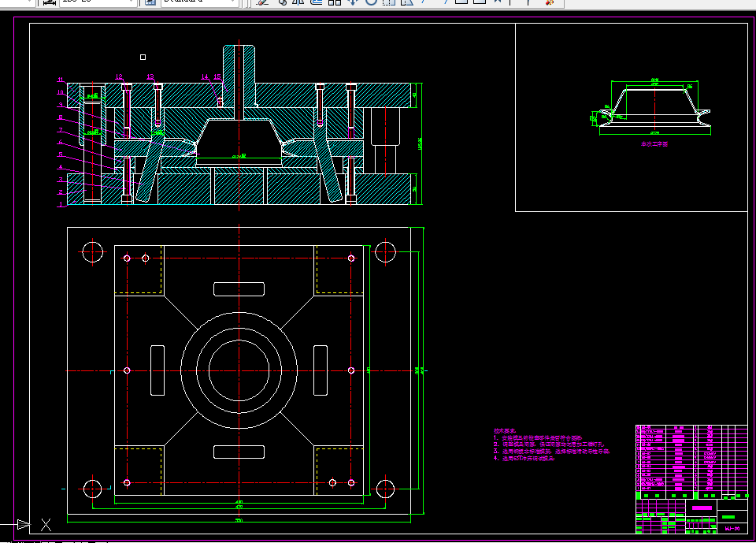
Task: Pick the Move tool icon
Action: (352, 2)
